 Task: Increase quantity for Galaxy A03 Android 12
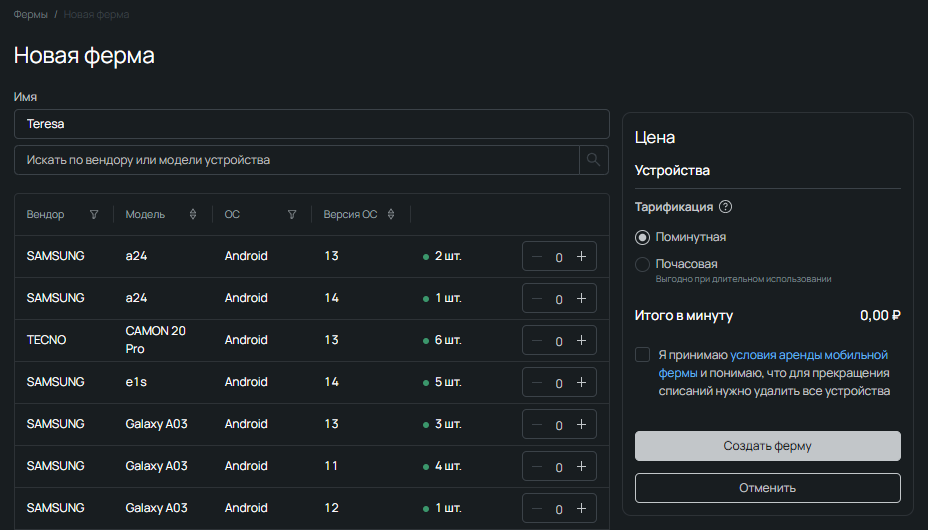point(581,509)
